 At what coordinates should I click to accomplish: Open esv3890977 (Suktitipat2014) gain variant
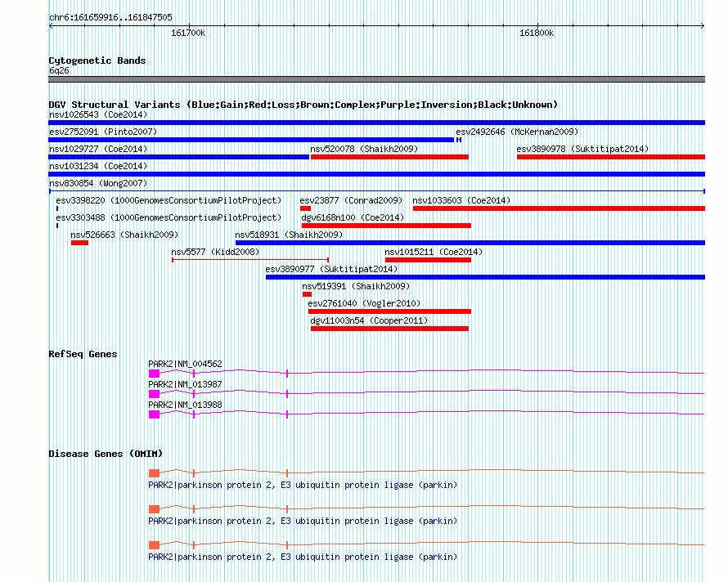[331, 269]
